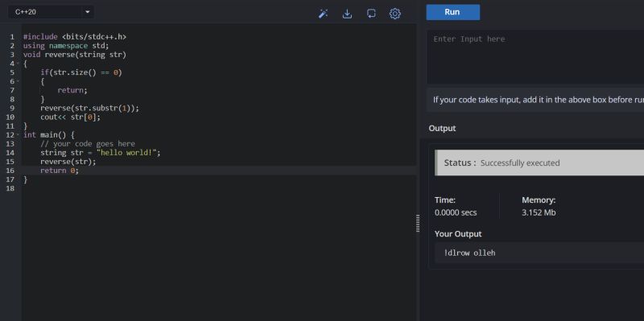Click the 'if(str.size() == 0)' line
The width and height of the screenshot is (644, 321).
81,72
